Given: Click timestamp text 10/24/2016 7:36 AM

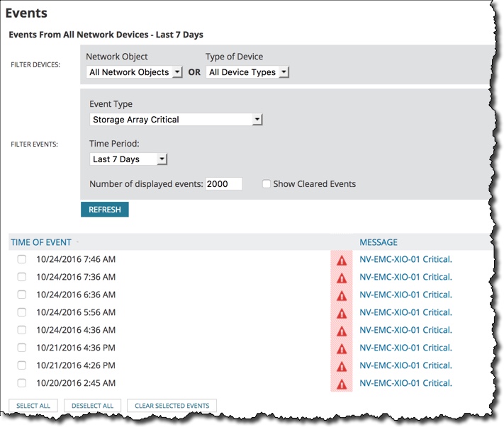Looking at the screenshot, I should pos(76,277).
